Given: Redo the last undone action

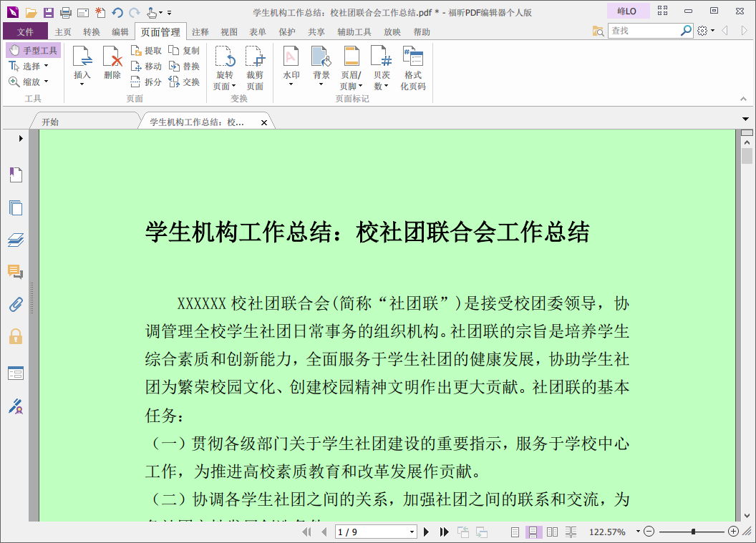Looking at the screenshot, I should point(135,13).
